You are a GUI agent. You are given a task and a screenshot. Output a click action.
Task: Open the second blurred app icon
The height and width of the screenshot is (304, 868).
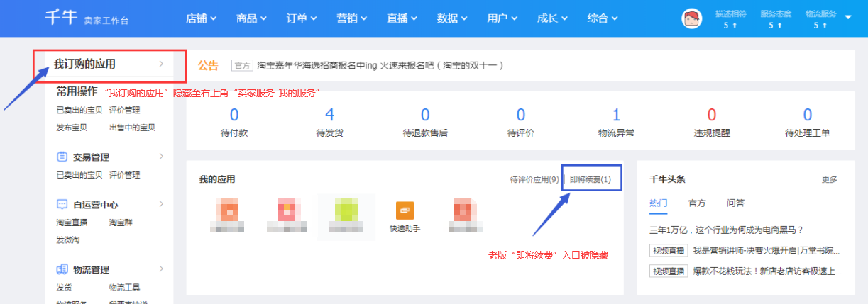pyautogui.click(x=287, y=215)
